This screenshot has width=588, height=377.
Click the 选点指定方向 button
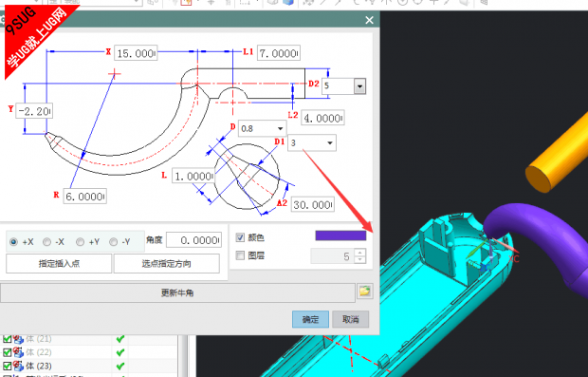(167, 264)
